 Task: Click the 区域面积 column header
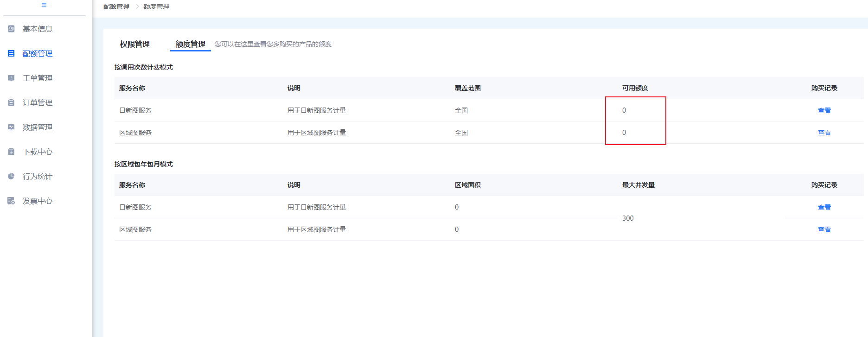pos(468,185)
